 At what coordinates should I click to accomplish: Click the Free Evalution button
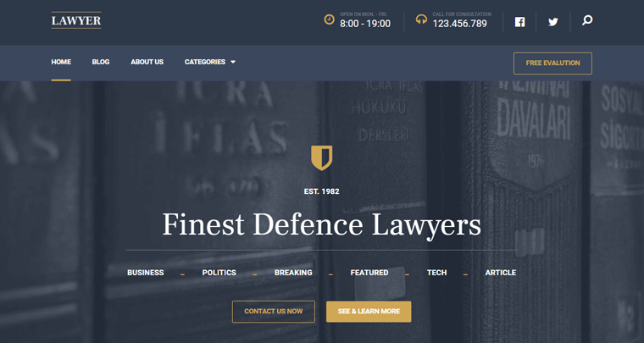click(552, 64)
